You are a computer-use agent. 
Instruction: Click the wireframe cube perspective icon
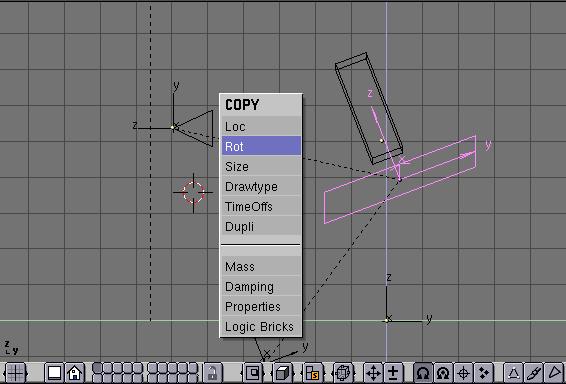(x=343, y=373)
